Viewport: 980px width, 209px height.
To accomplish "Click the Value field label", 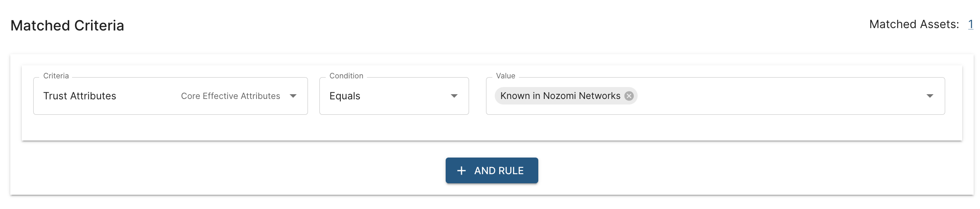I will tap(505, 76).
